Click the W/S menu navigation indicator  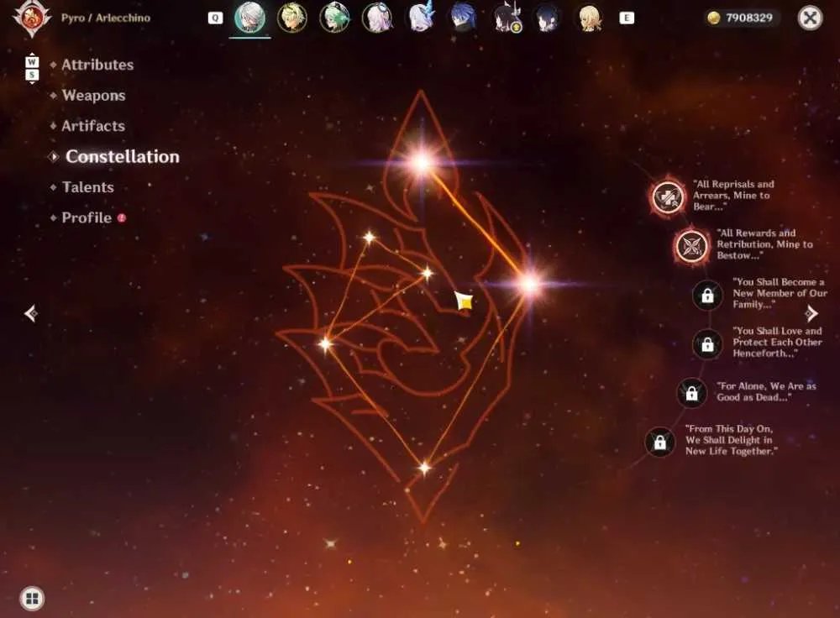32,68
